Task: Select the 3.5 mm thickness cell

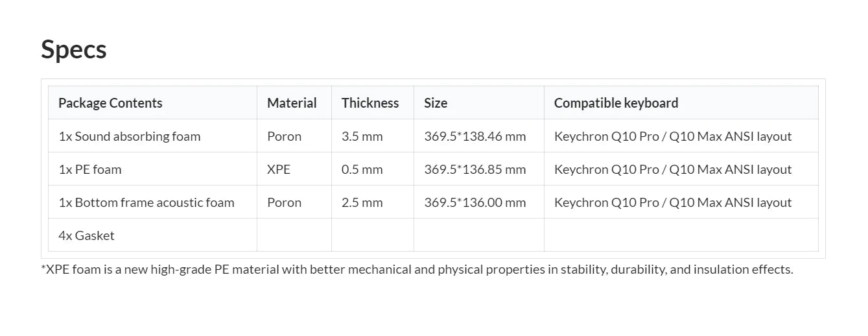Action: click(x=362, y=136)
